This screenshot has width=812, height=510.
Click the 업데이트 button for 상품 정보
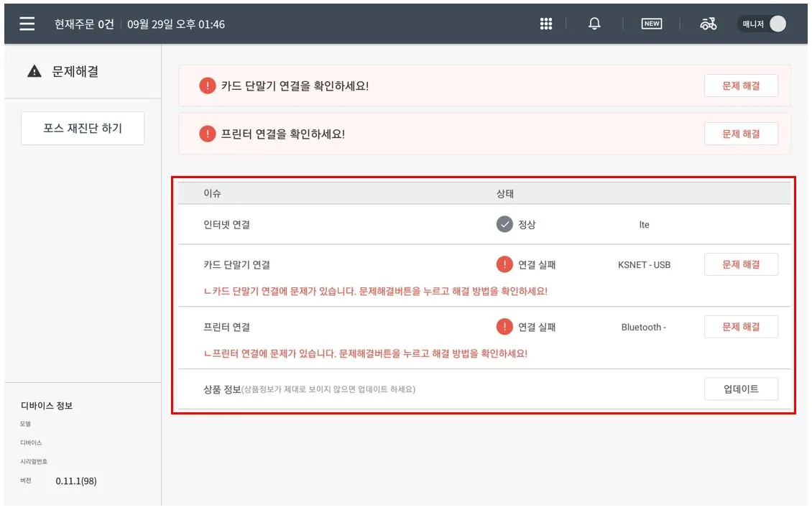coord(741,389)
